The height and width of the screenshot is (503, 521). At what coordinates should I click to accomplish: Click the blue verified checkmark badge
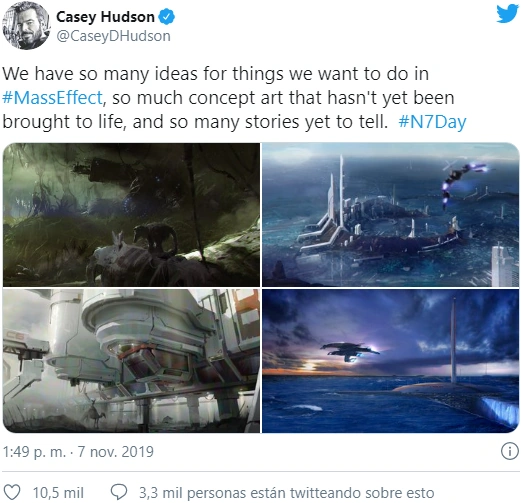click(x=166, y=17)
